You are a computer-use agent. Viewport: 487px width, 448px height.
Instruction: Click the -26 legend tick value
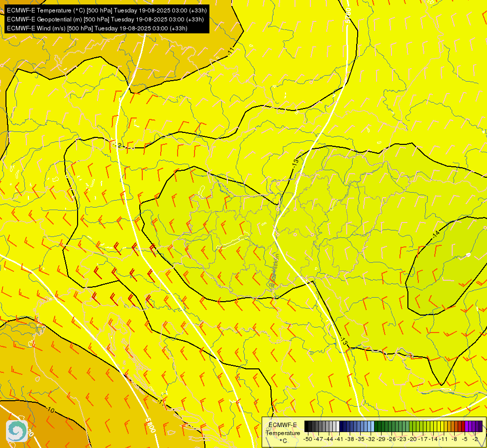[x=391, y=439]
